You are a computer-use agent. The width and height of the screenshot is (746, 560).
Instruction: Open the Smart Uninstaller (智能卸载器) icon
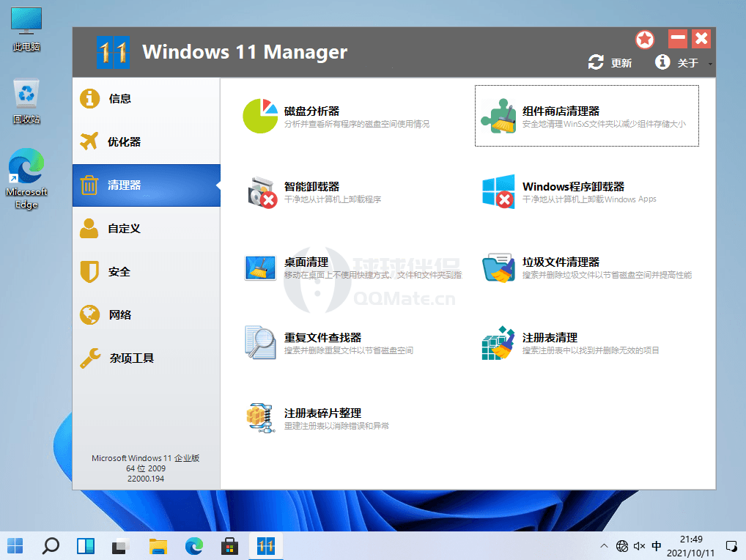260,192
